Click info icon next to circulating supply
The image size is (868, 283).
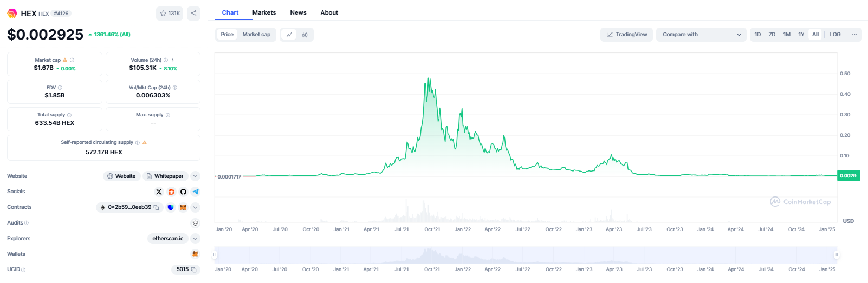click(138, 143)
